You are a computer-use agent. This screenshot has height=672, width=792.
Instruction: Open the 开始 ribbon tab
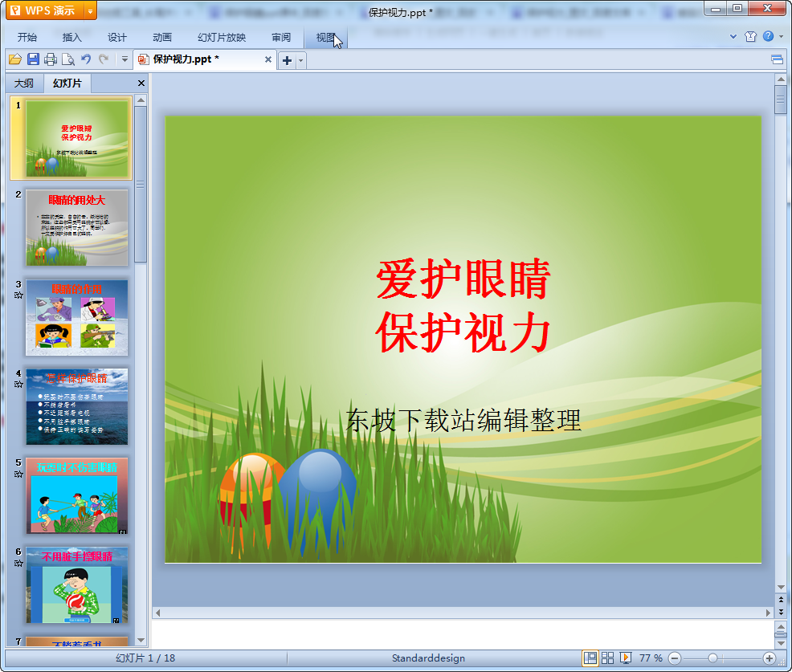[x=27, y=38]
